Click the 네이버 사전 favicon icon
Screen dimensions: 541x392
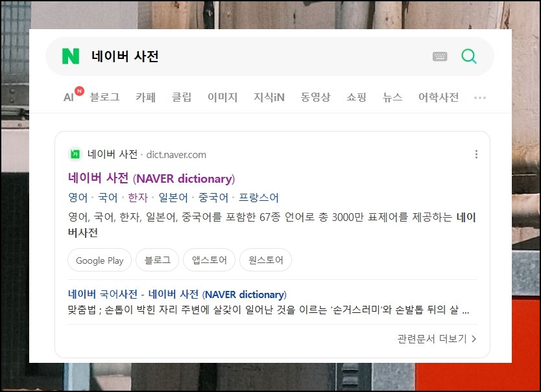click(x=75, y=154)
